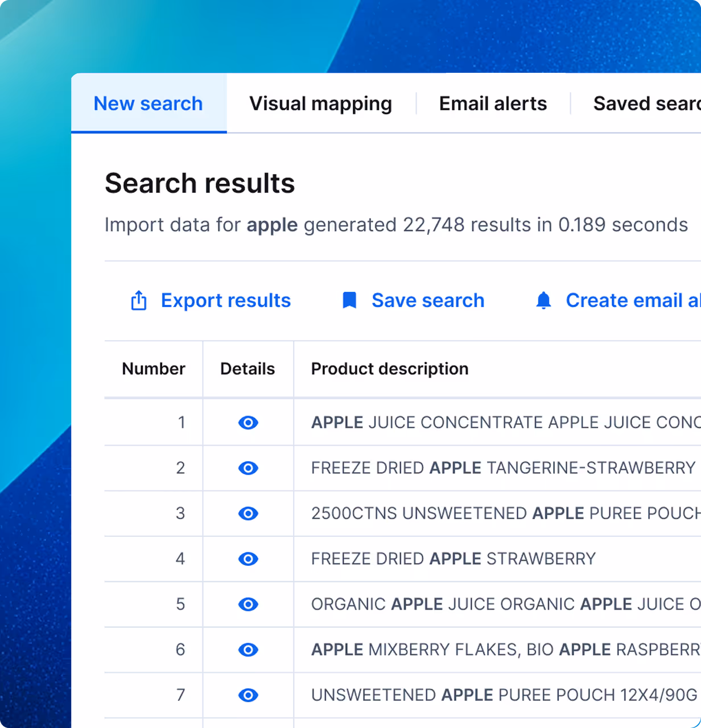View details of row 3 apple puree
The width and height of the screenshot is (701, 728).
point(248,514)
